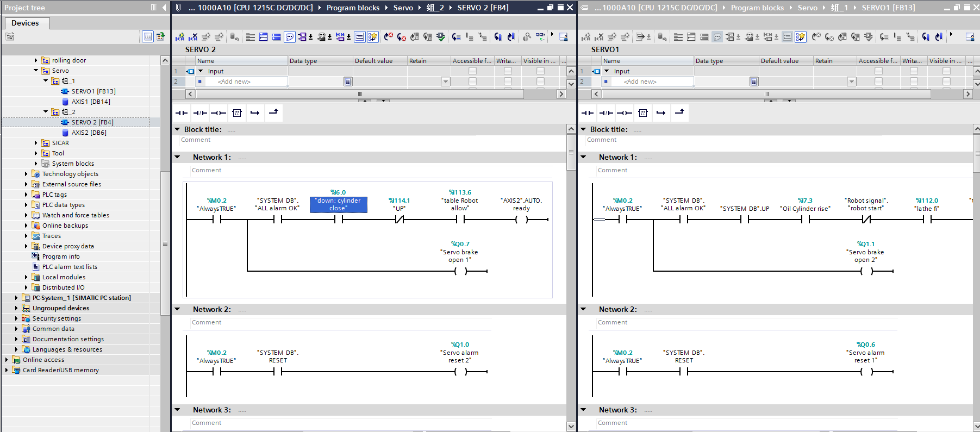Click 组_1 breadcrumb in SERVO1 title bar
Screen dimensions: 980x432
tap(839, 8)
